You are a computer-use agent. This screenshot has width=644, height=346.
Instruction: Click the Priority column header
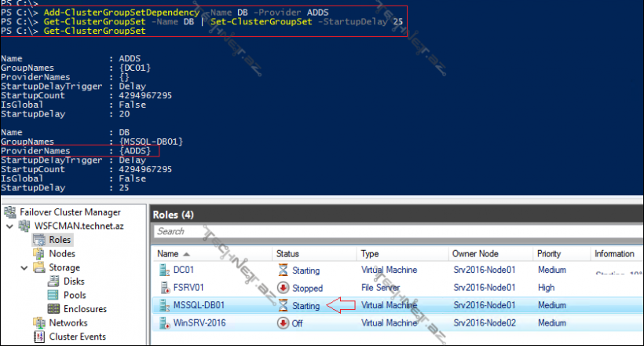tap(550, 254)
